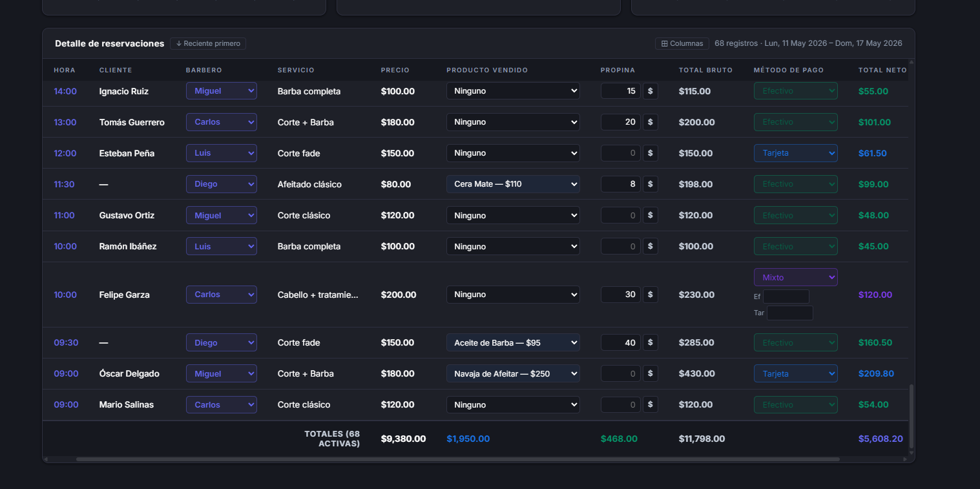
Task: Open the barber dropdown for Ignacio Ruiz
Action: [x=222, y=91]
